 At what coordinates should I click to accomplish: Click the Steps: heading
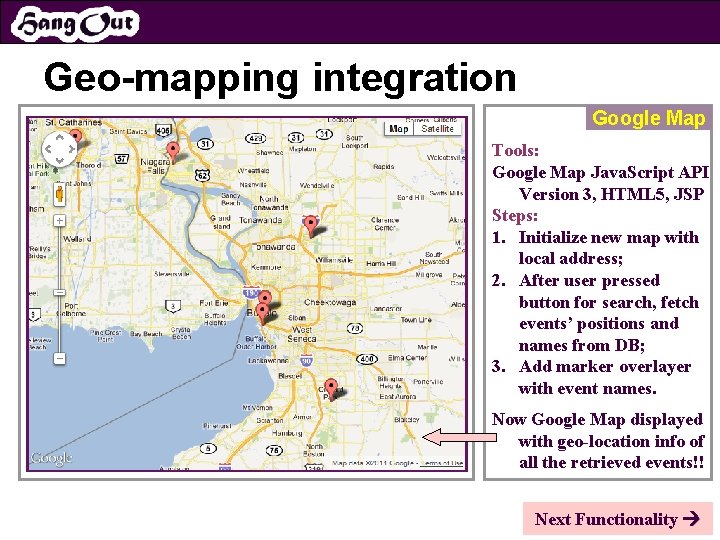point(515,215)
